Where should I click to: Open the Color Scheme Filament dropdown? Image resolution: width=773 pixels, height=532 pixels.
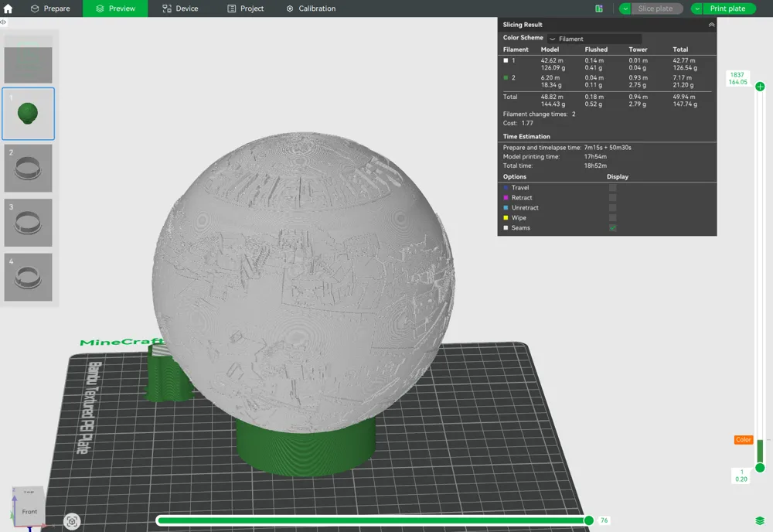[594, 39]
